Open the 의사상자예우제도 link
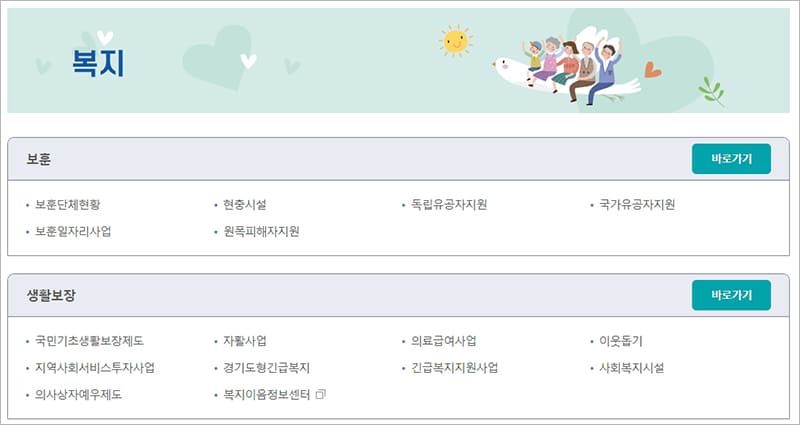Image resolution: width=800 pixels, height=425 pixels. click(78, 395)
